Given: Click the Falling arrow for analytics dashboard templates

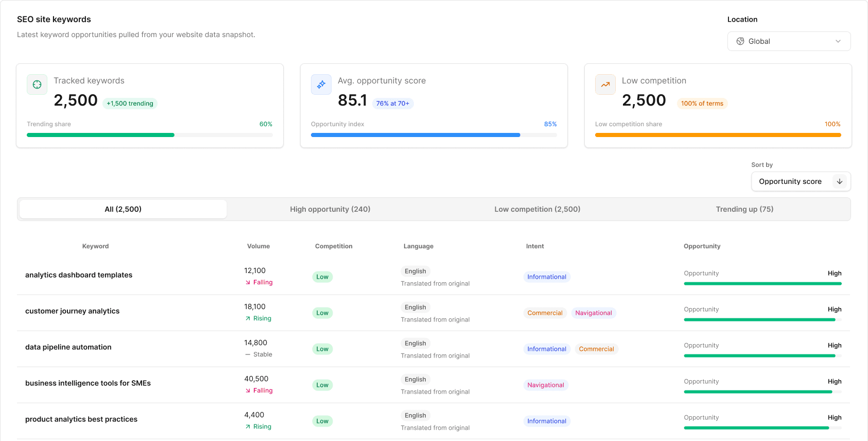Looking at the screenshot, I should [x=248, y=282].
